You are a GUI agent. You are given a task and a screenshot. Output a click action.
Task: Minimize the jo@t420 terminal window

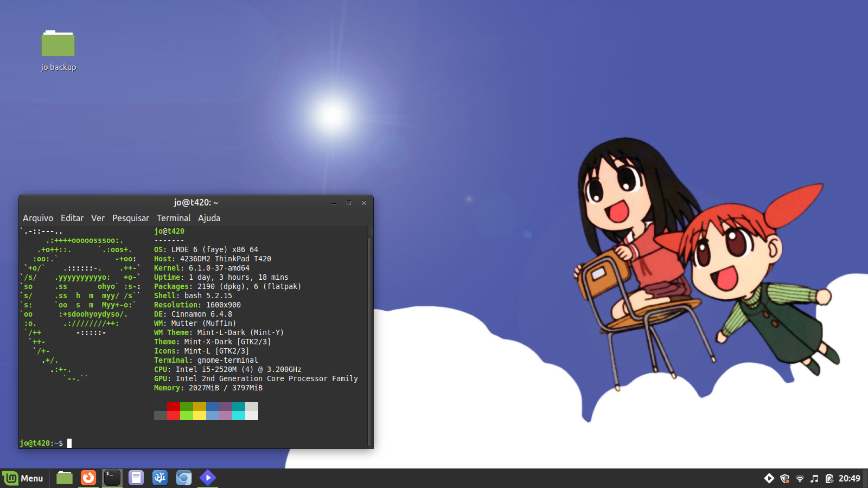click(x=334, y=203)
